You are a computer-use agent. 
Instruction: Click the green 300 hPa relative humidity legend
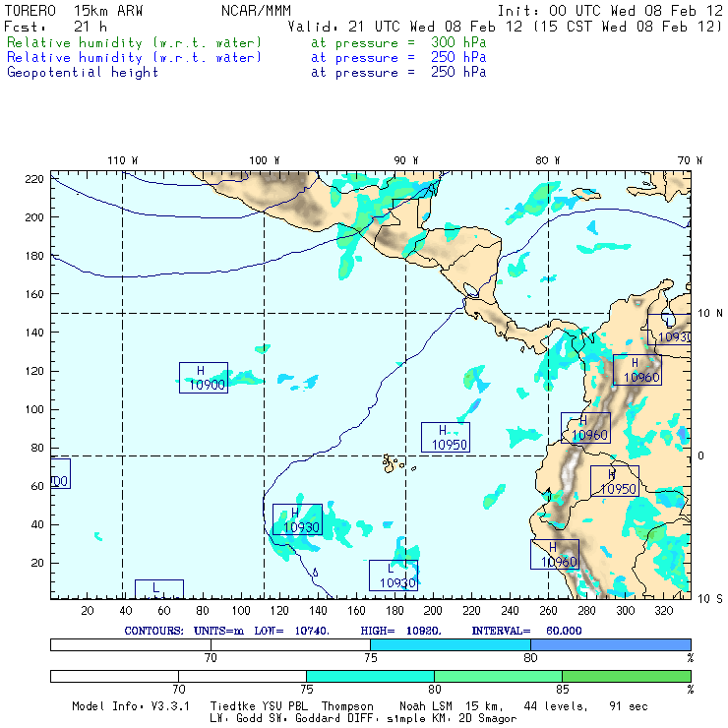[135, 43]
